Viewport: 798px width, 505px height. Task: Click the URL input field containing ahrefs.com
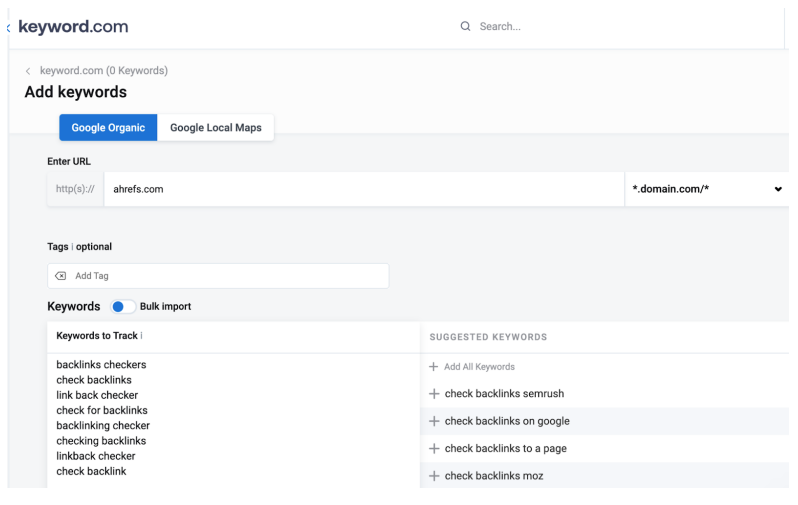[x=360, y=190]
